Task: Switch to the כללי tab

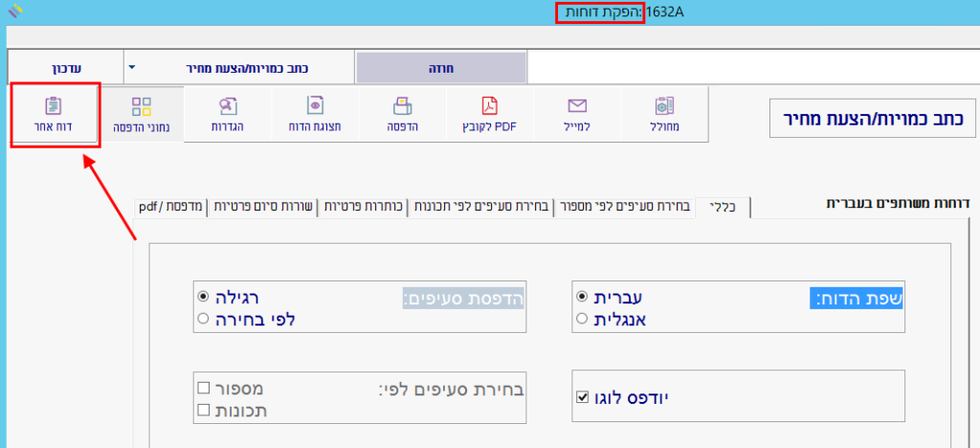Action: tap(724, 207)
